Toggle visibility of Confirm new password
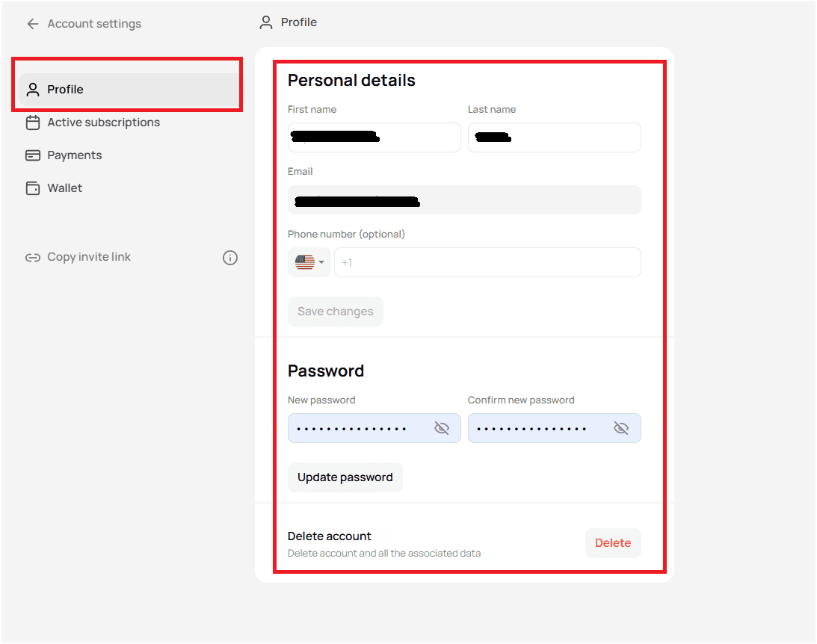 pyautogui.click(x=621, y=429)
